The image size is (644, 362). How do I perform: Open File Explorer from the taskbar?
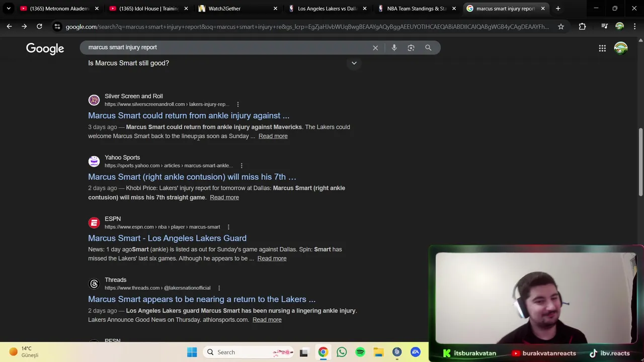378,352
